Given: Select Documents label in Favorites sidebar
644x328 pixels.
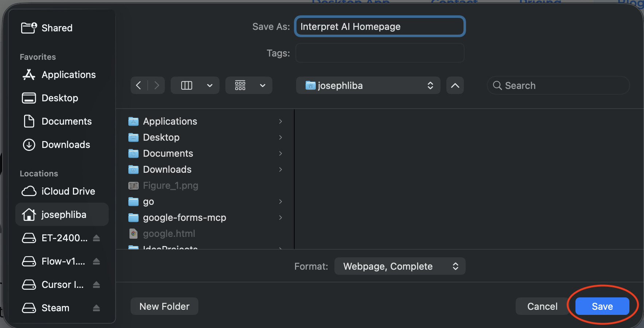Looking at the screenshot, I should [x=67, y=121].
